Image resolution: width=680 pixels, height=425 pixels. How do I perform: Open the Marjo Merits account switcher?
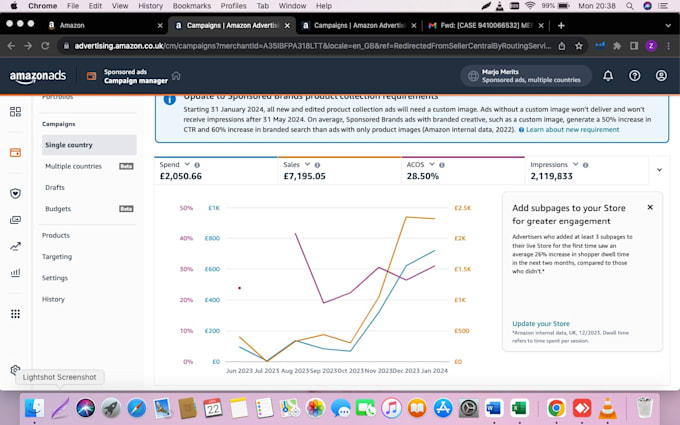pos(526,76)
